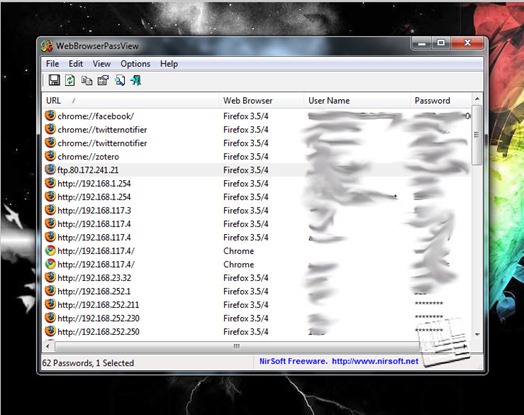
Task: Click the Firefox icon beside chrome://zotero
Action: click(50, 156)
